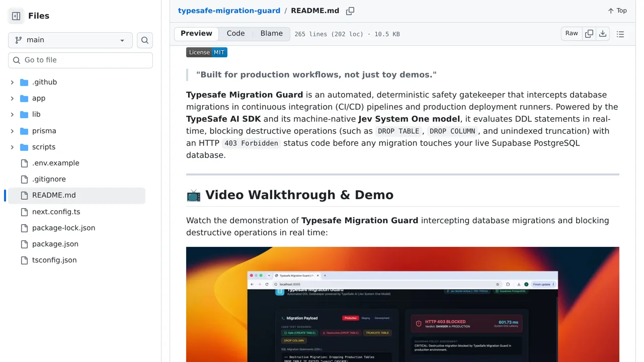
Task: Click the lib folder icon
Action: (x=24, y=114)
